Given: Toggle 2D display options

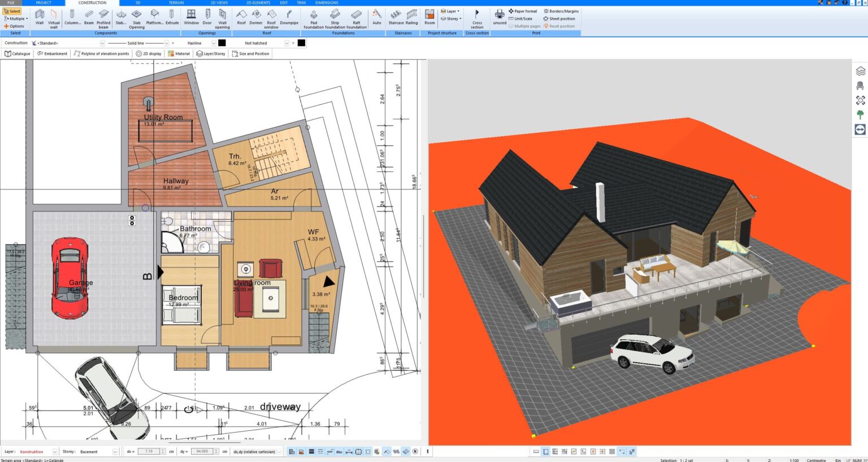Looking at the screenshot, I should click(149, 53).
